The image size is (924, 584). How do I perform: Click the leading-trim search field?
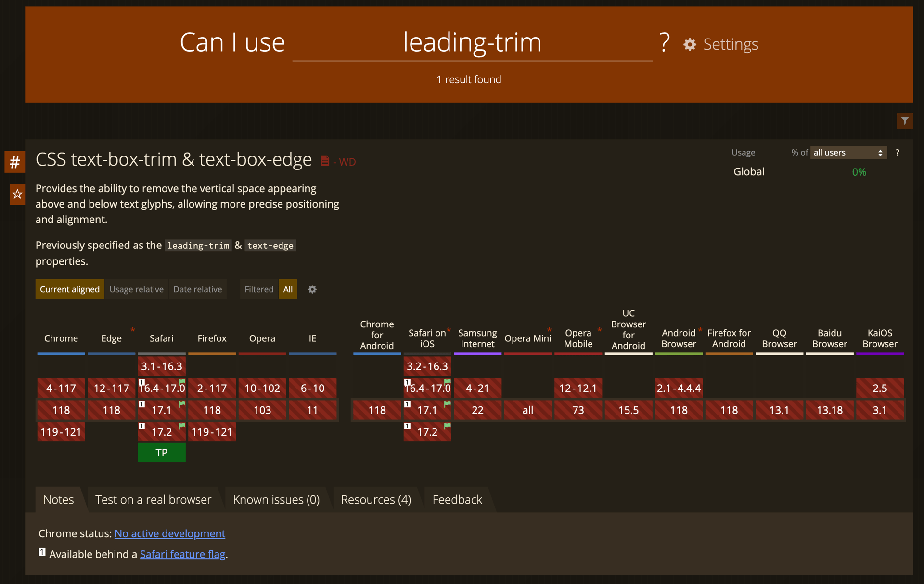(x=472, y=43)
